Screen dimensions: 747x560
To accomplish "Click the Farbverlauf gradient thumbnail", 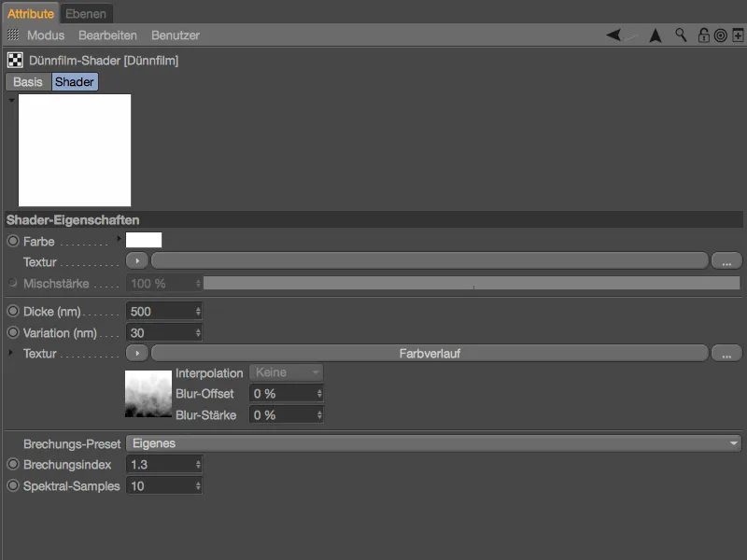I will [x=148, y=394].
